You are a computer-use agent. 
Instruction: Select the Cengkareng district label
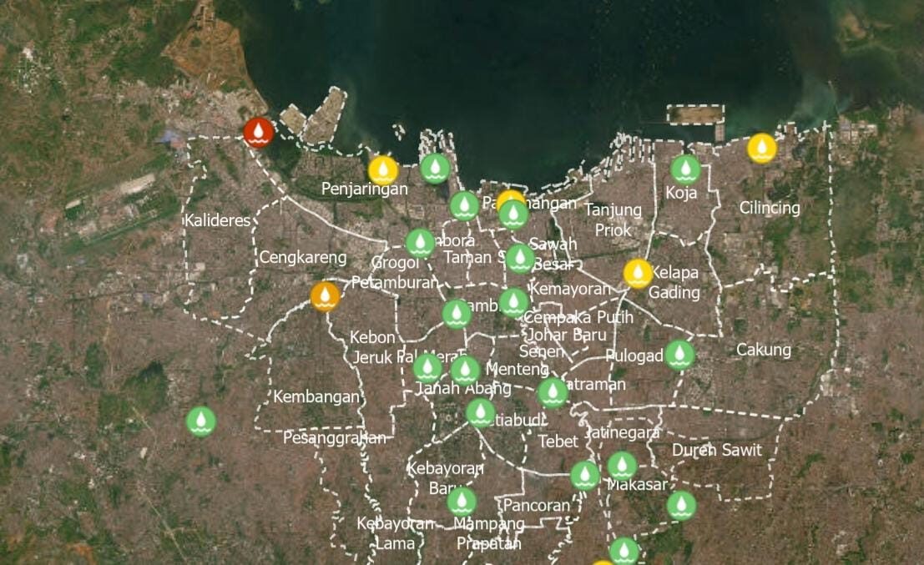pos(303,257)
